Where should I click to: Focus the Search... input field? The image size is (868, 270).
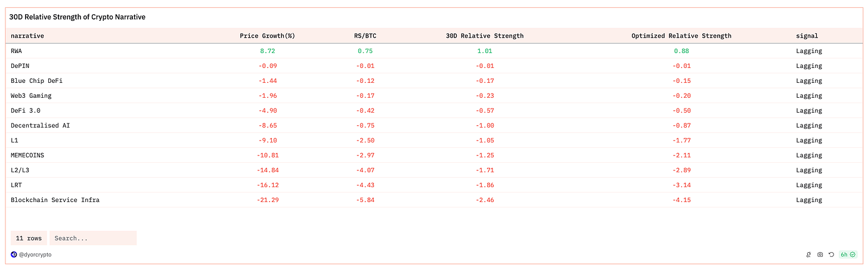pos(93,238)
